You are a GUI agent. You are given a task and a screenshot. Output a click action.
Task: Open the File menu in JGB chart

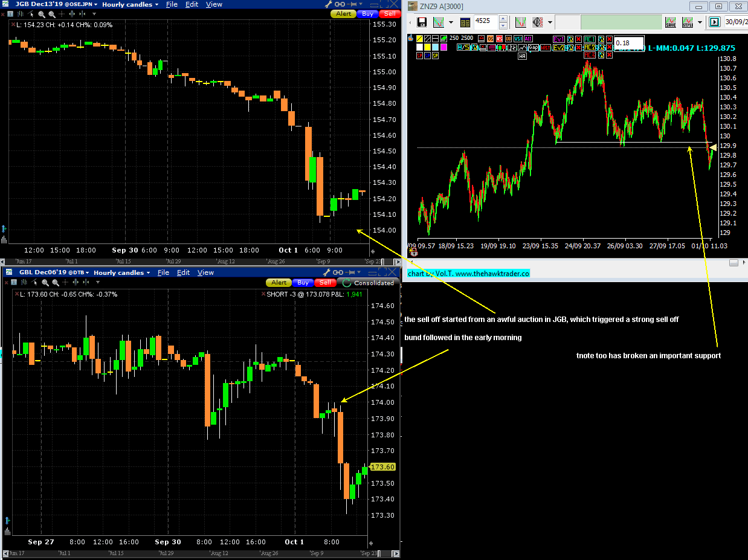coord(172,4)
